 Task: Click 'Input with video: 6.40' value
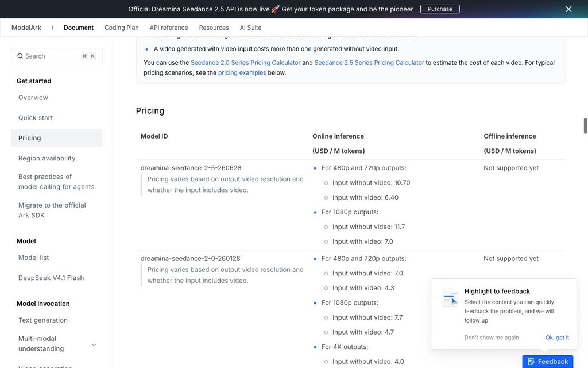(x=365, y=198)
